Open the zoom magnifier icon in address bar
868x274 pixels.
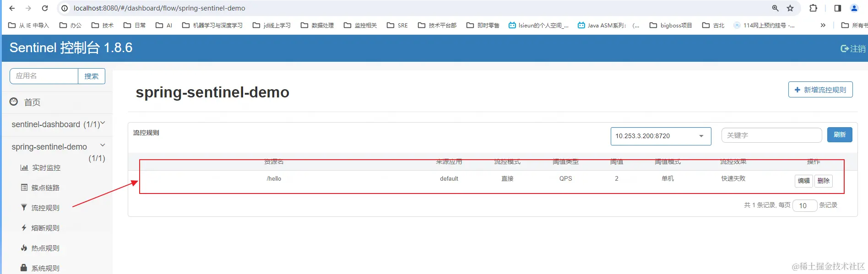tap(775, 8)
